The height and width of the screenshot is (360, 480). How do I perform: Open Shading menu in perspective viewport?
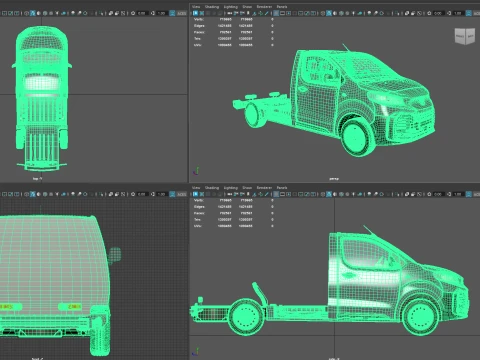212,6
